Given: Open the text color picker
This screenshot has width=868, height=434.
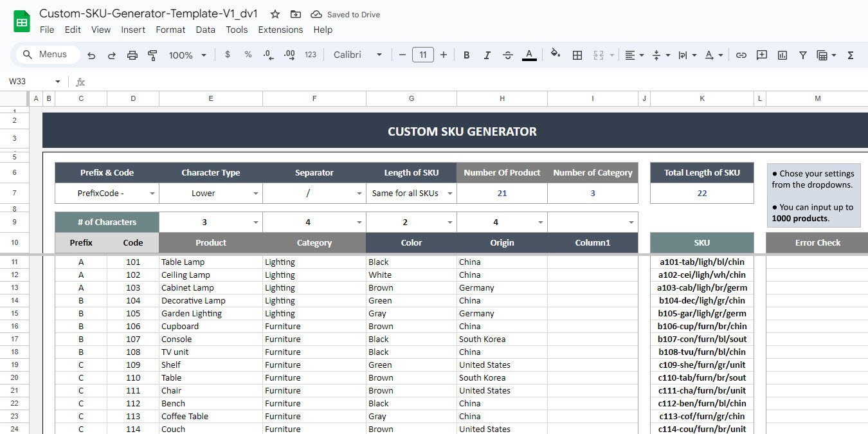Looking at the screenshot, I should click(529, 55).
